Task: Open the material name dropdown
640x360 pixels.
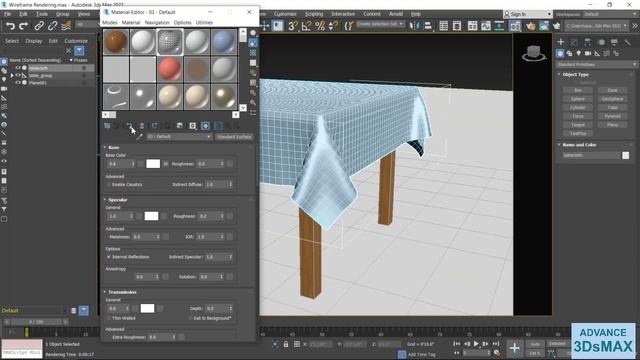Action: [x=179, y=137]
